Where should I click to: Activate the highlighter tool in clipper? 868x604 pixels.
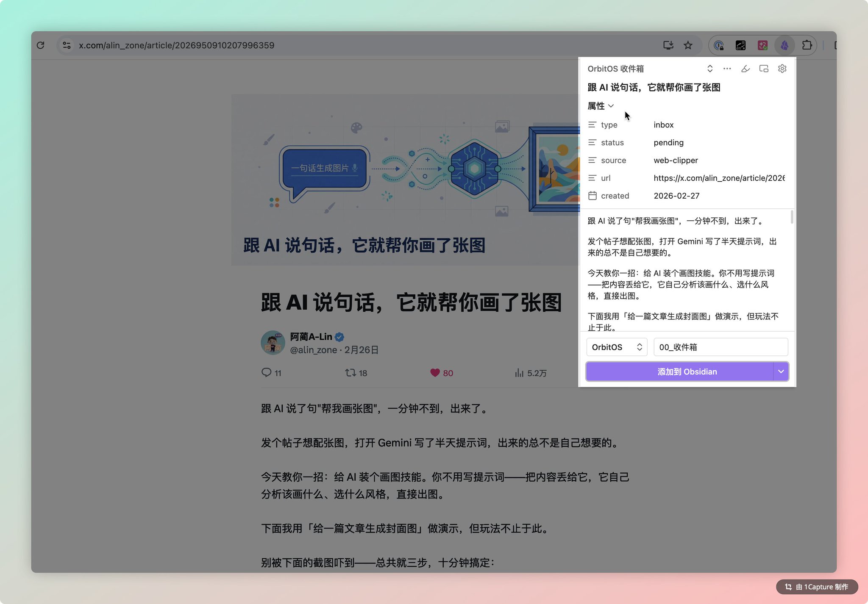coord(745,69)
